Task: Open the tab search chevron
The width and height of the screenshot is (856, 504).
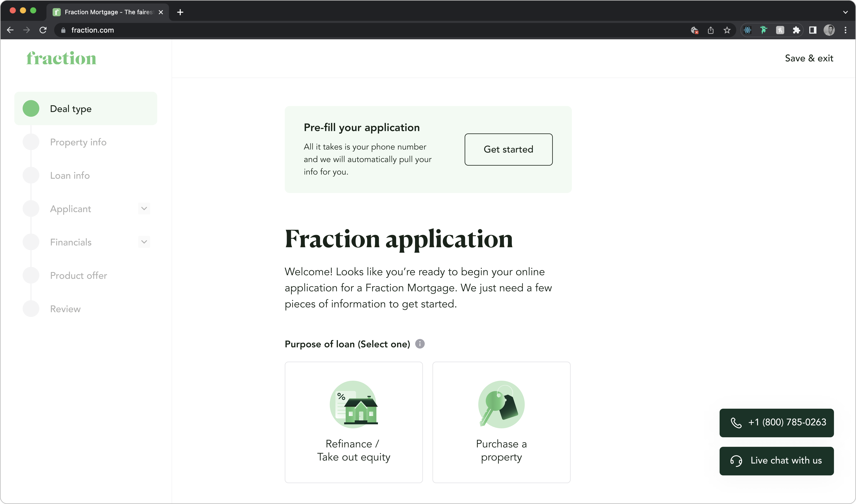Action: 845,12
